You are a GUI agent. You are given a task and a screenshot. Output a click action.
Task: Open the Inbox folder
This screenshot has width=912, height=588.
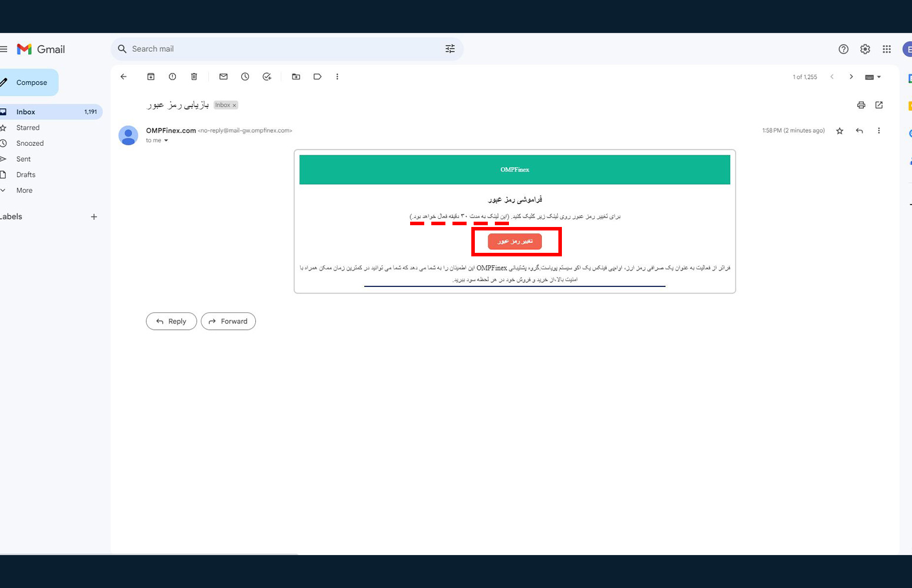point(50,112)
